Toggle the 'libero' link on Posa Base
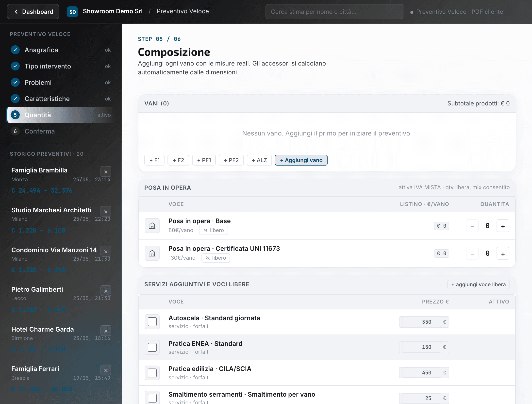532x404 pixels. (x=214, y=230)
